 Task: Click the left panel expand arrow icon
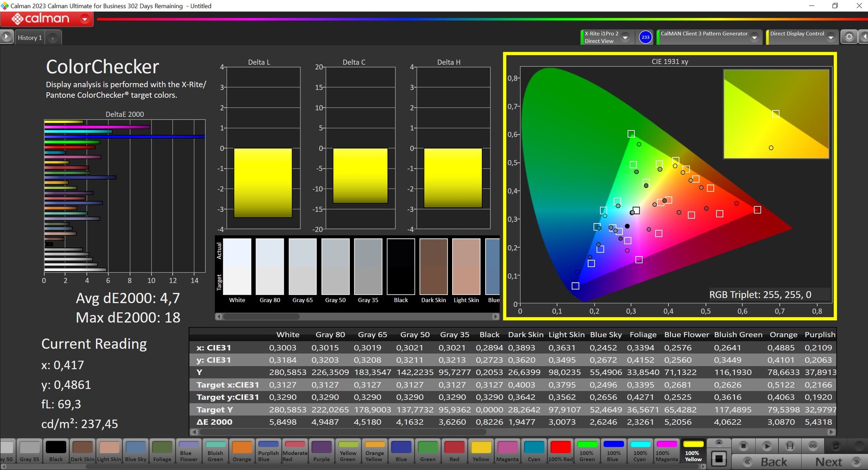(6, 37)
